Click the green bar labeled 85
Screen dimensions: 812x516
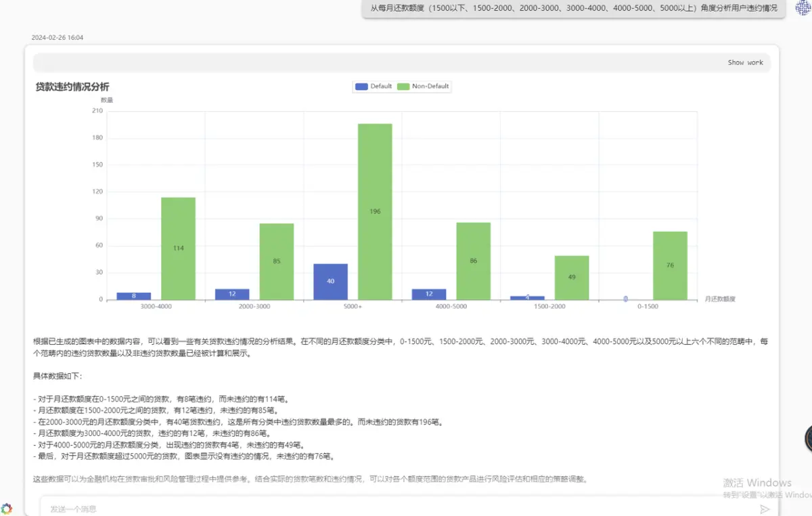point(277,261)
